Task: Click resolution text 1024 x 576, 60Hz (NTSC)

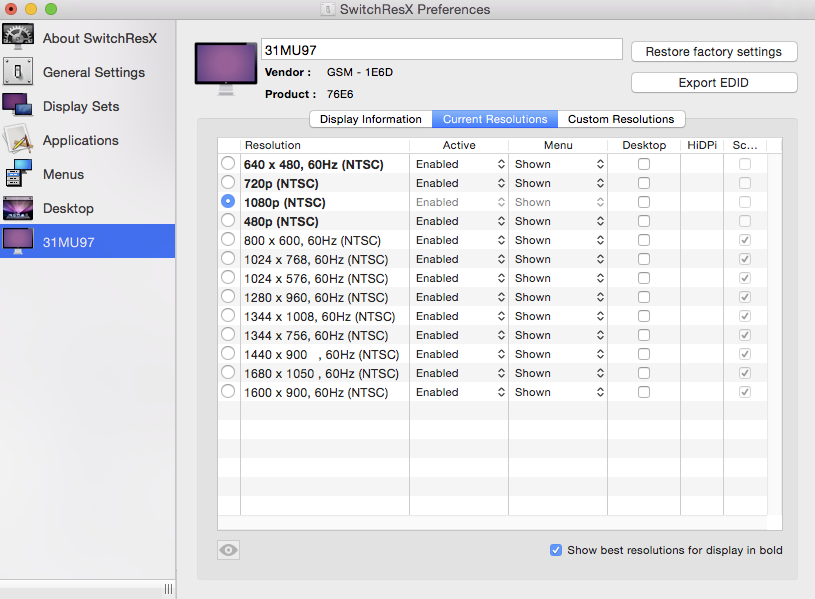Action: pyautogui.click(x=316, y=279)
